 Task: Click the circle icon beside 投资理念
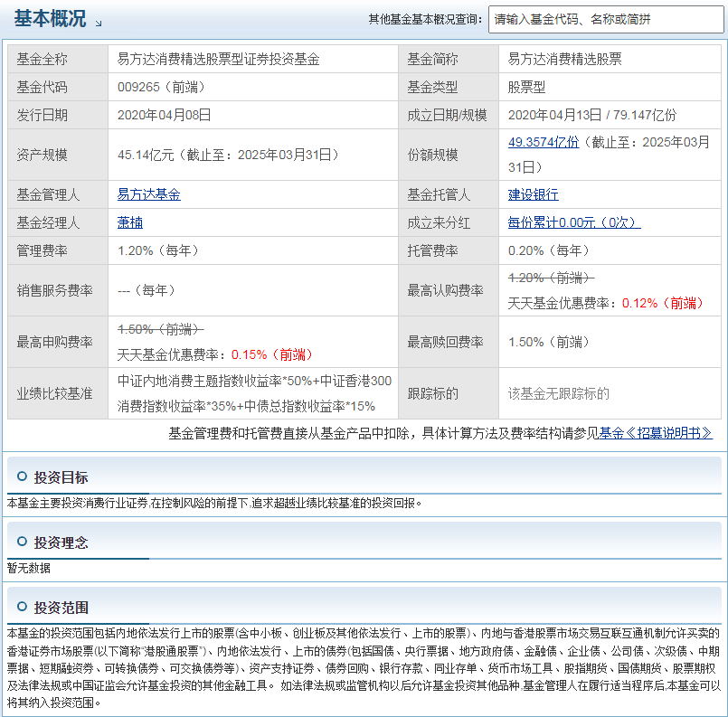[x=22, y=541]
